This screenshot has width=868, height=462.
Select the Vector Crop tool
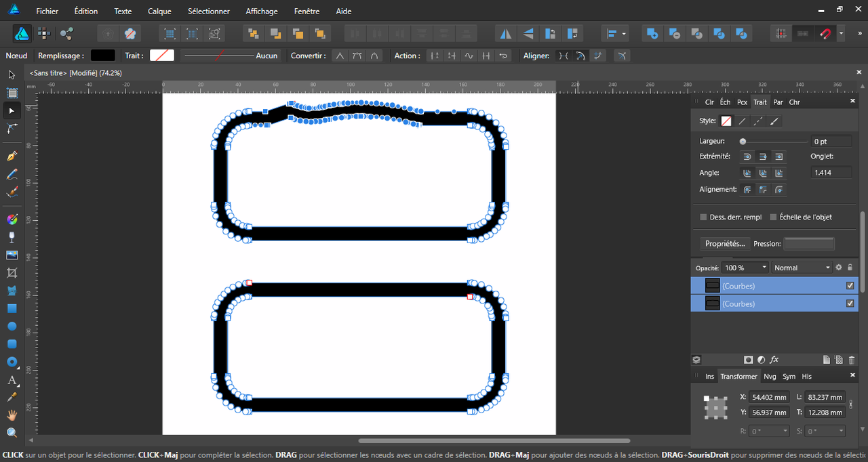coord(12,273)
